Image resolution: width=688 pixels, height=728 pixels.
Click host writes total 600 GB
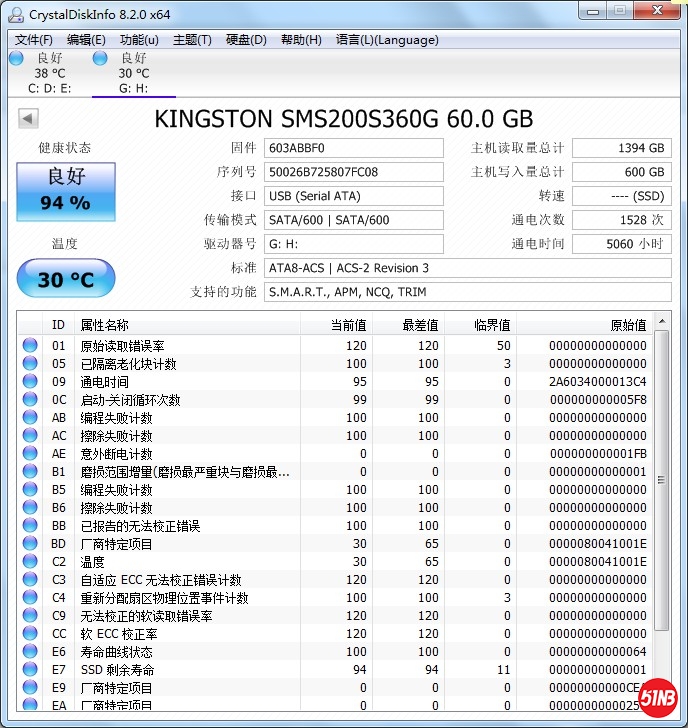pyautogui.click(x=622, y=172)
